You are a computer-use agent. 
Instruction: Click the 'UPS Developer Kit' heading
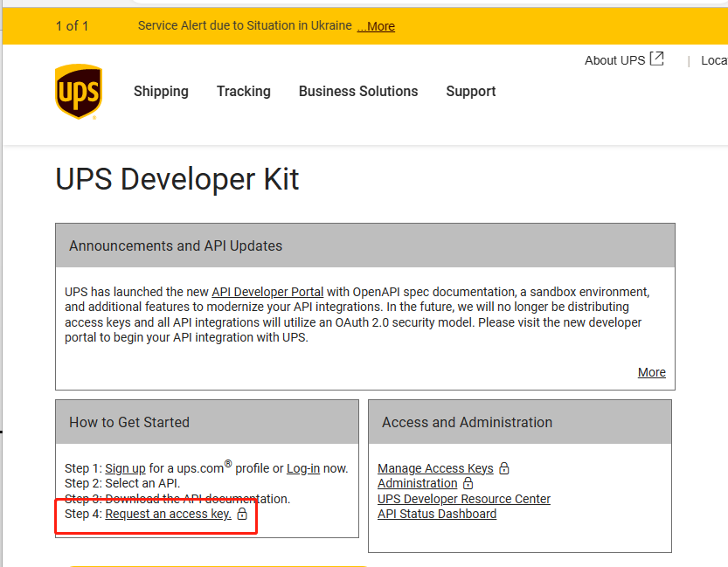tap(177, 179)
